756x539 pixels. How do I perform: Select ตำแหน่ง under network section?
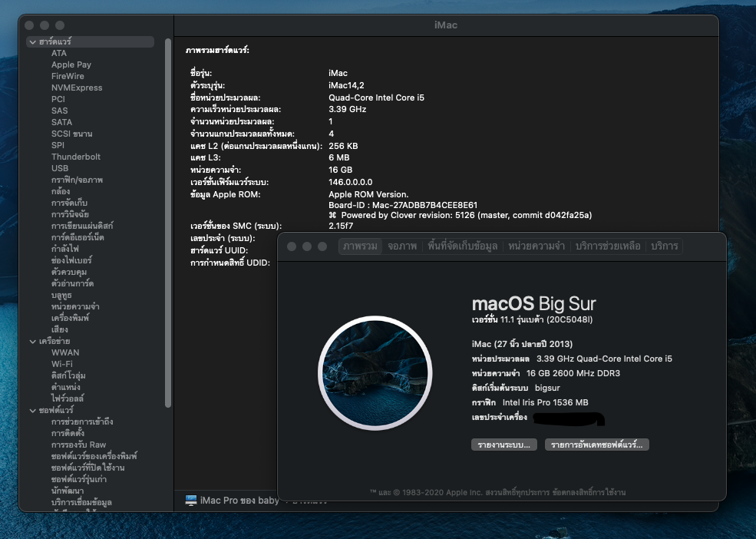(65, 388)
